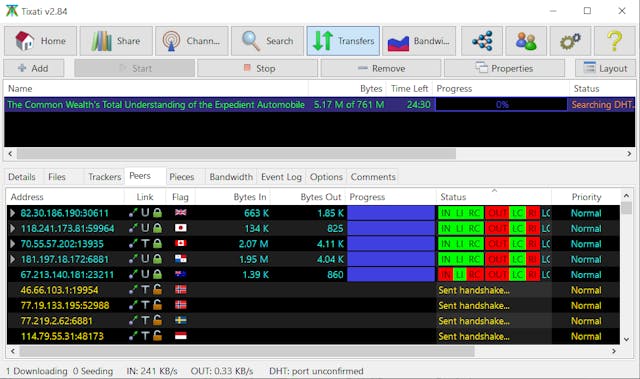Open the Channels section
640x379 pixels.
tap(192, 41)
